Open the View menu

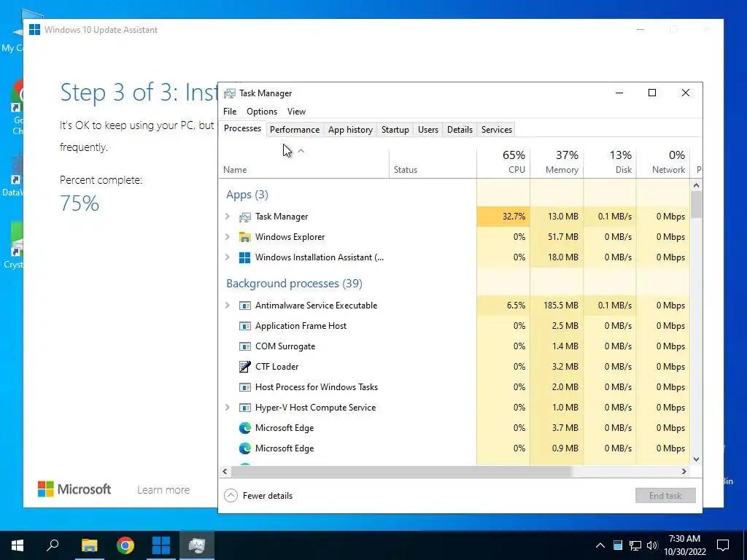tap(296, 112)
